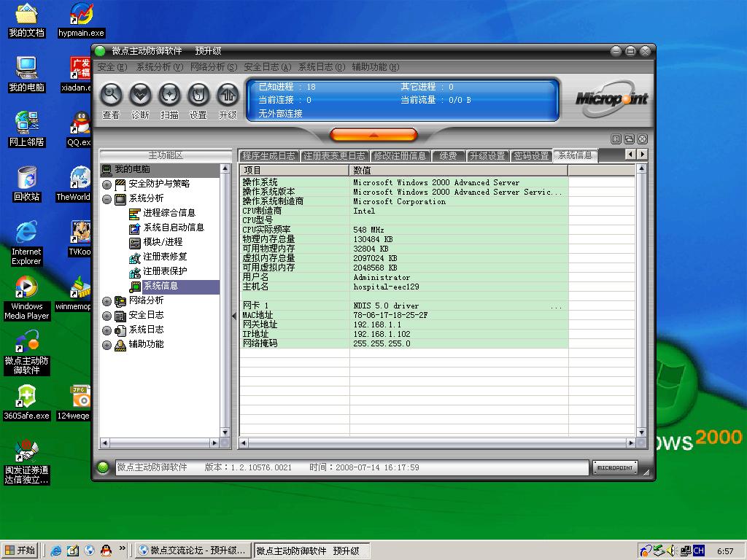Select the QQ desktop shortcut
The width and height of the screenshot is (747, 560).
tap(79, 130)
